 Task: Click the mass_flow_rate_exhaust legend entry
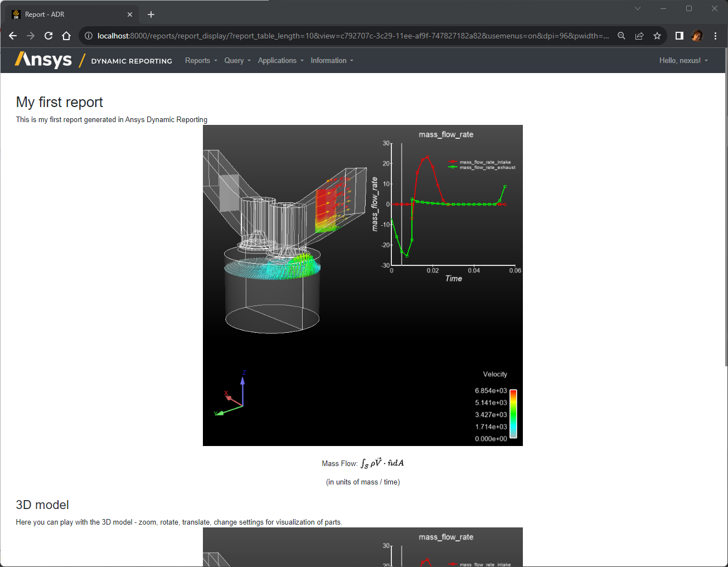tap(482, 167)
